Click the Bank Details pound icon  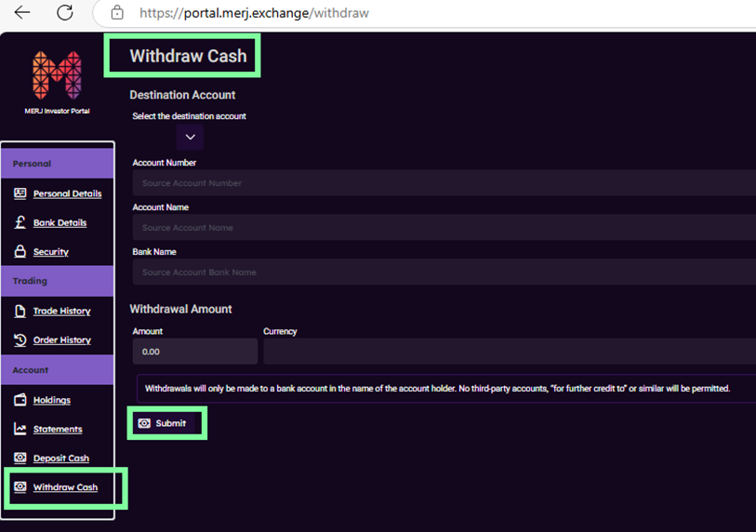(20, 223)
